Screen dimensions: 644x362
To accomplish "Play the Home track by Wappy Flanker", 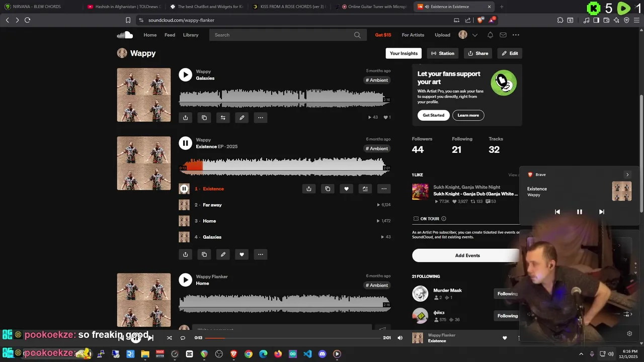I will [x=185, y=280].
